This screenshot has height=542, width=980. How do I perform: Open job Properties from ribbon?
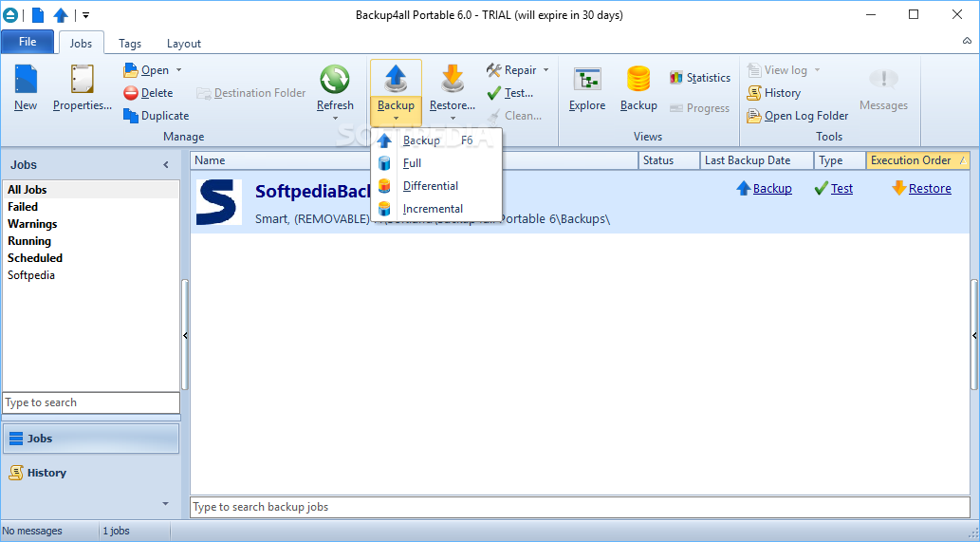(x=82, y=88)
